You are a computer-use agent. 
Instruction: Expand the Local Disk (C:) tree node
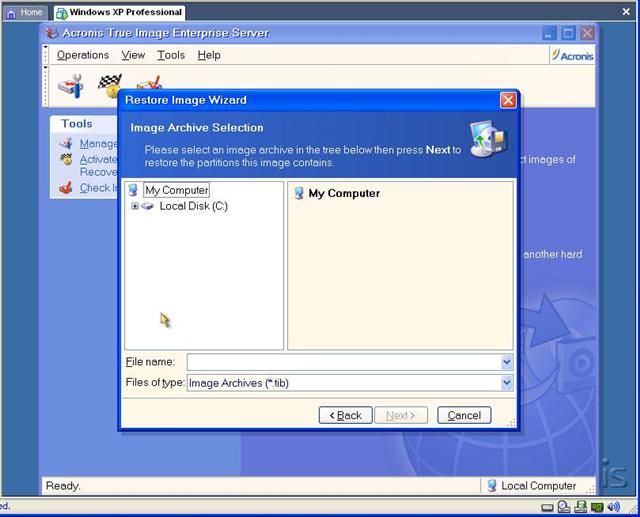click(x=135, y=206)
